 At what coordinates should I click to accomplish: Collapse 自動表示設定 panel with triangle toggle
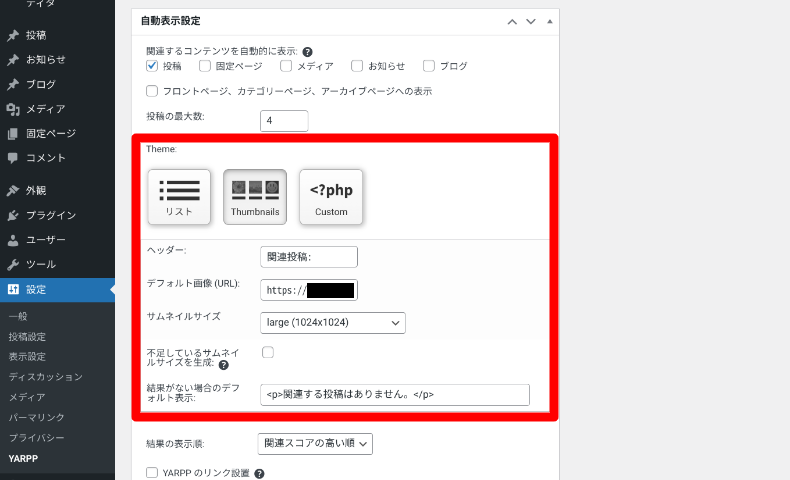[550, 22]
